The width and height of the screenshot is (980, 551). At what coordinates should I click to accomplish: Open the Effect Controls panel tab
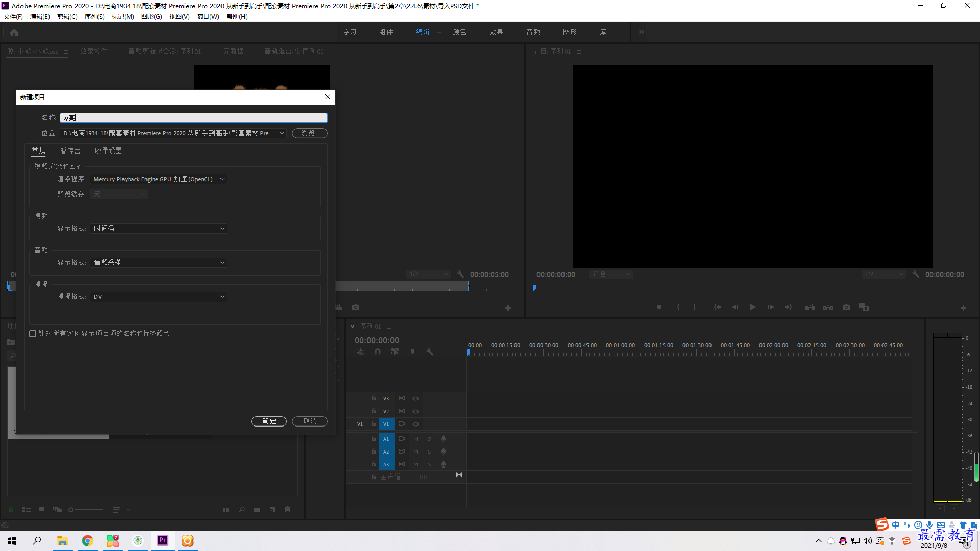coord(93,52)
